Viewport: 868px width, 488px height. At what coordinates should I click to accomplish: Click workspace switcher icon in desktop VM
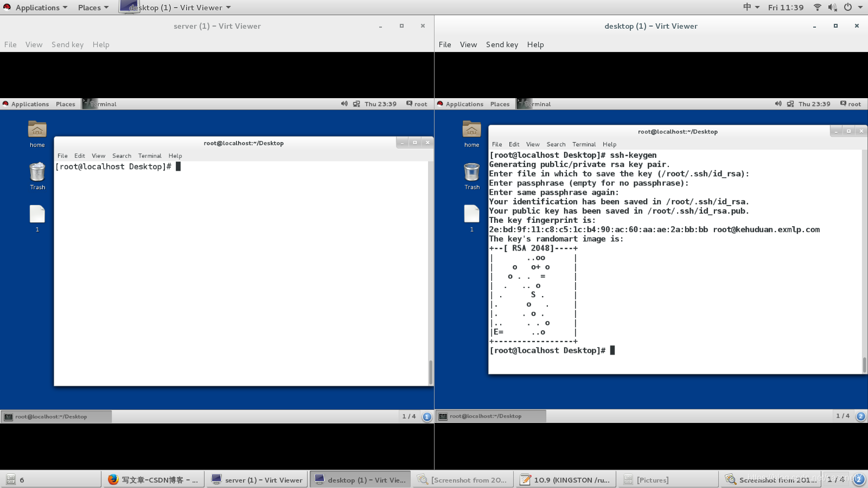pyautogui.click(x=861, y=416)
